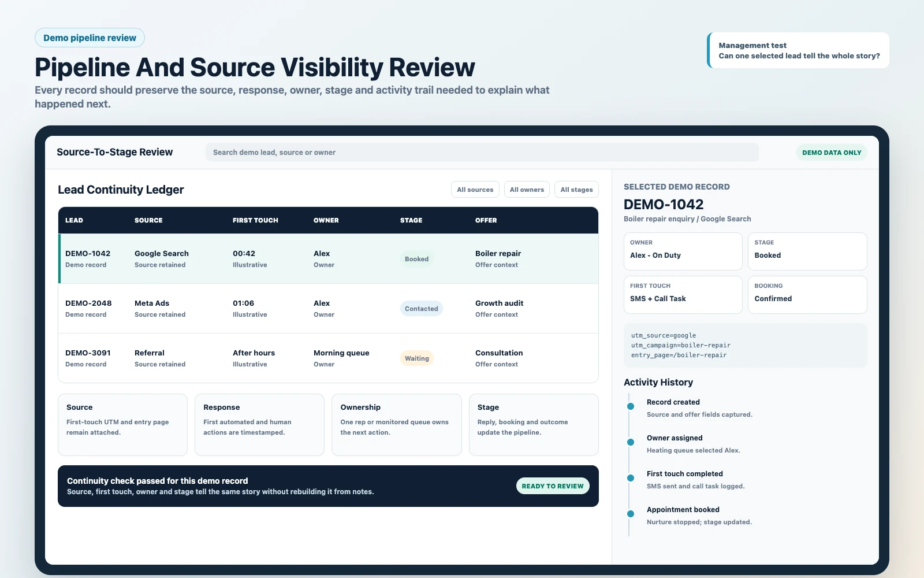The image size is (924, 578).
Task: Click the Demo pipeline review pill
Action: pyautogui.click(x=90, y=38)
